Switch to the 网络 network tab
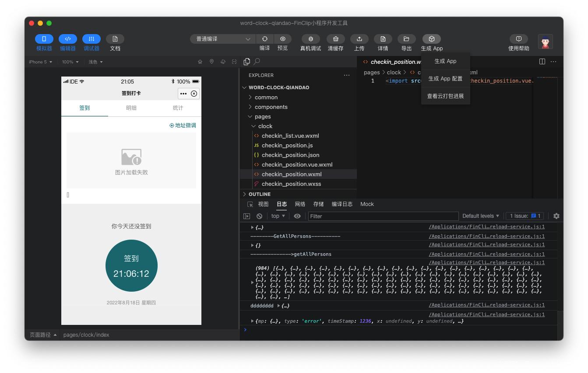 tap(300, 204)
